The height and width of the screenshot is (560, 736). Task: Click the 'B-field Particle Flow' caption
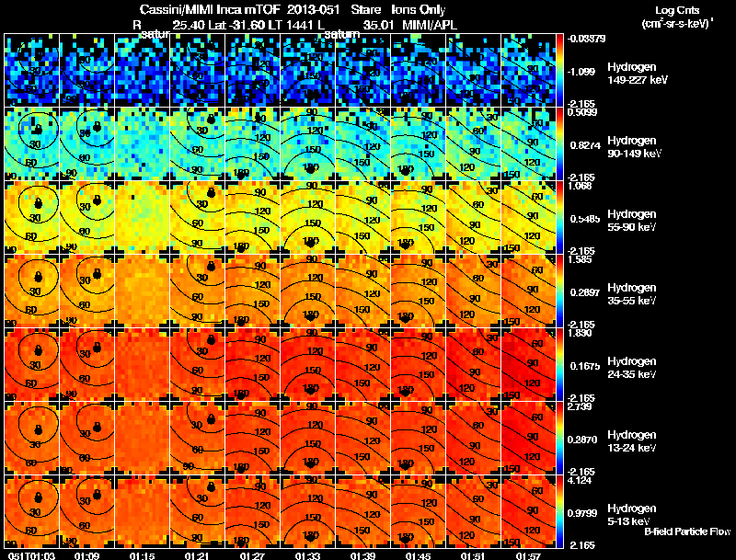coord(687,531)
